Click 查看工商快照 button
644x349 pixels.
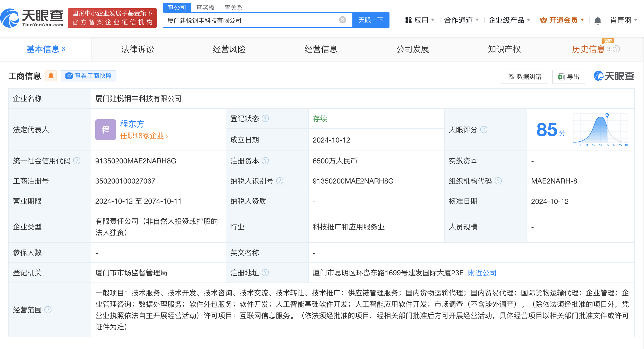pos(89,76)
